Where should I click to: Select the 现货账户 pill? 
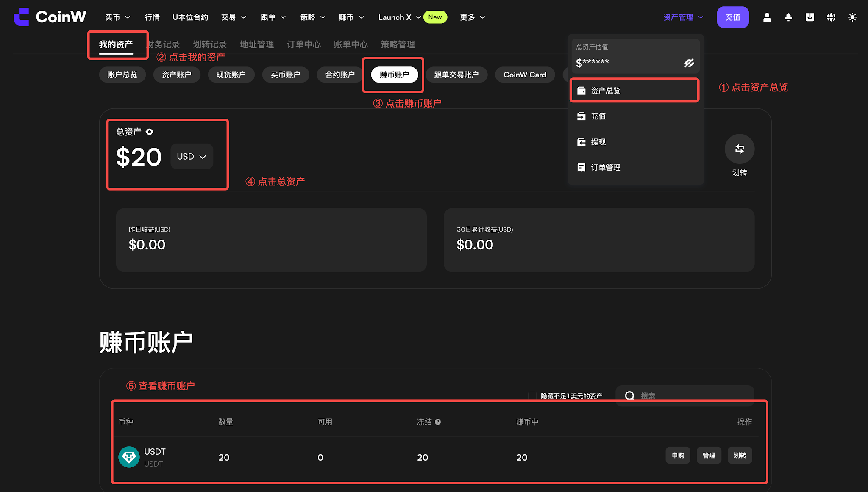[231, 75]
